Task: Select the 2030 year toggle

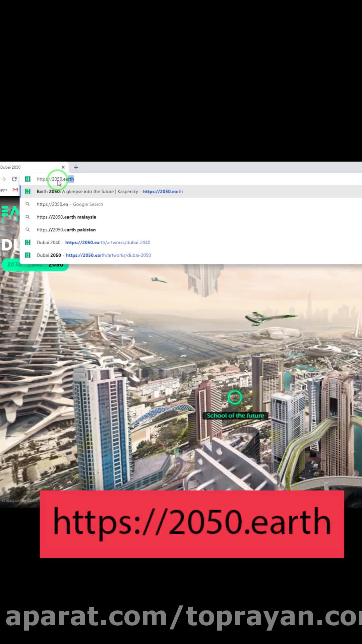Action: (x=14, y=265)
